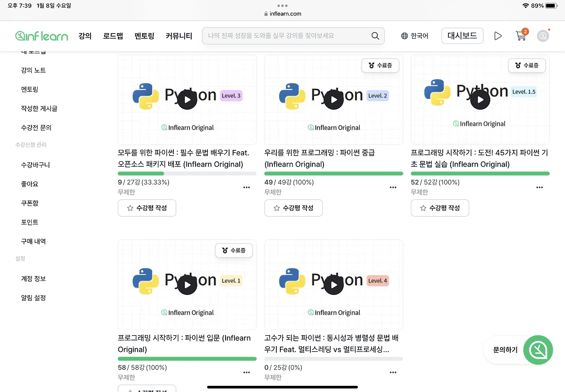Open course title 고수가 되는 파이썬

331,344
